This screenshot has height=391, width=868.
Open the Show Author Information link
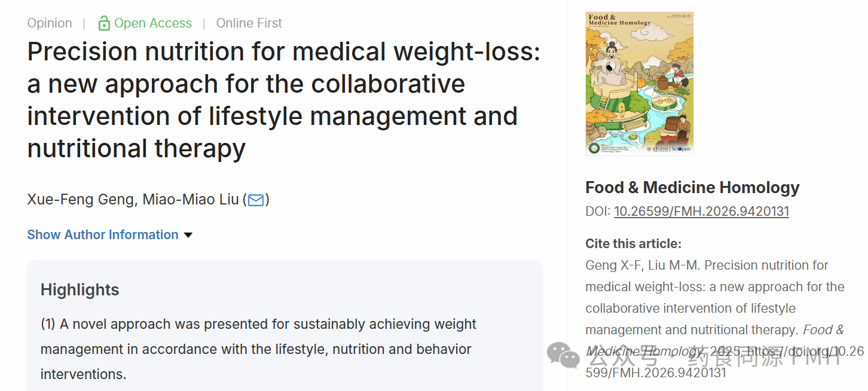pyautogui.click(x=103, y=235)
